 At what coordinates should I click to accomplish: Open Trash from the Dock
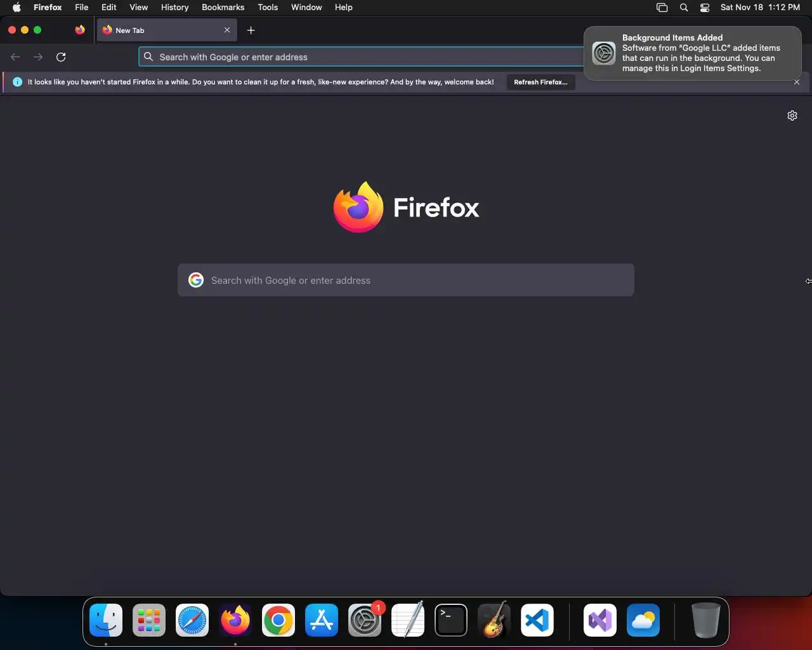pyautogui.click(x=705, y=620)
